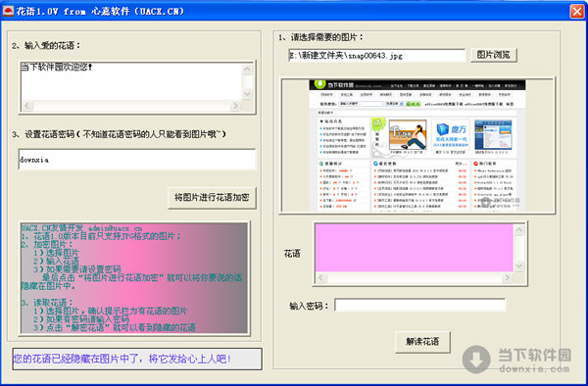Screen dimensions: 588x386
Task: Focus the 输入密码 decode password field
Action: pos(420,306)
